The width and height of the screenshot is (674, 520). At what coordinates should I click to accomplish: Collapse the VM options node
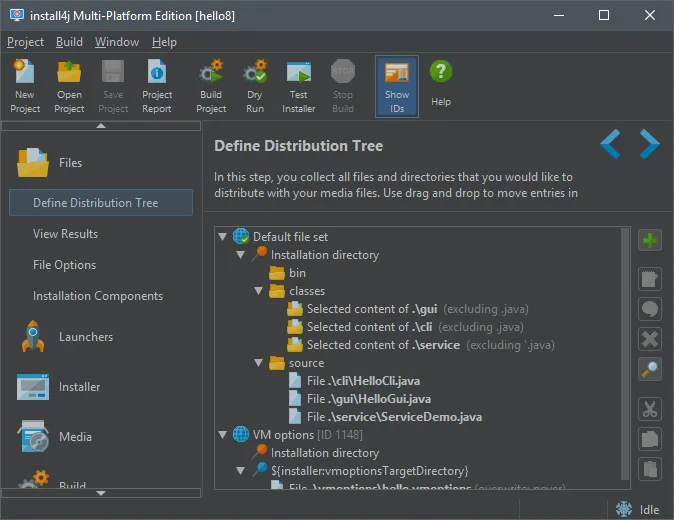tap(222, 434)
